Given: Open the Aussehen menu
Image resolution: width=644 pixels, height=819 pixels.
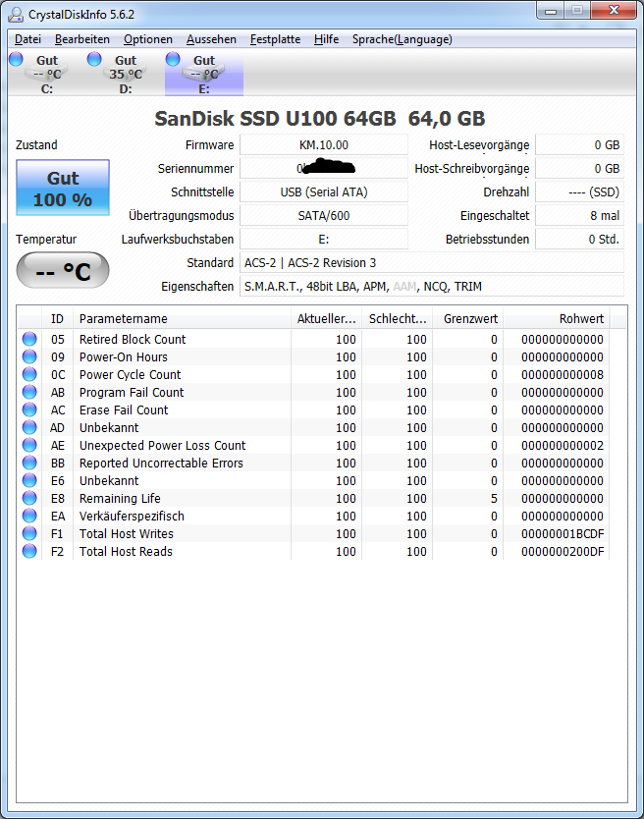Looking at the screenshot, I should (211, 39).
